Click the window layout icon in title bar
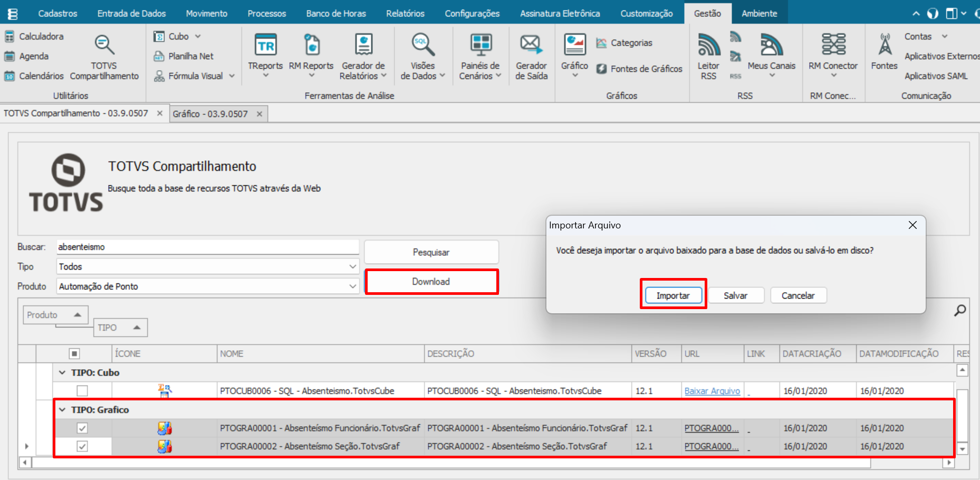This screenshot has height=480, width=980. (952, 14)
